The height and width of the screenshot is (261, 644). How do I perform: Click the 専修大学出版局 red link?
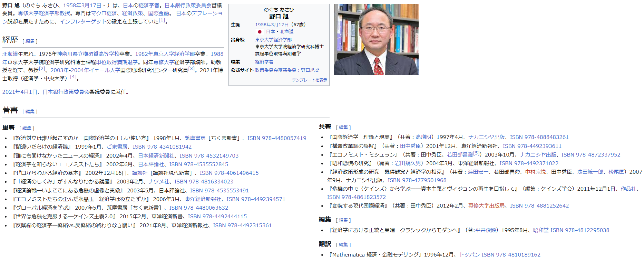[x=486, y=206]
